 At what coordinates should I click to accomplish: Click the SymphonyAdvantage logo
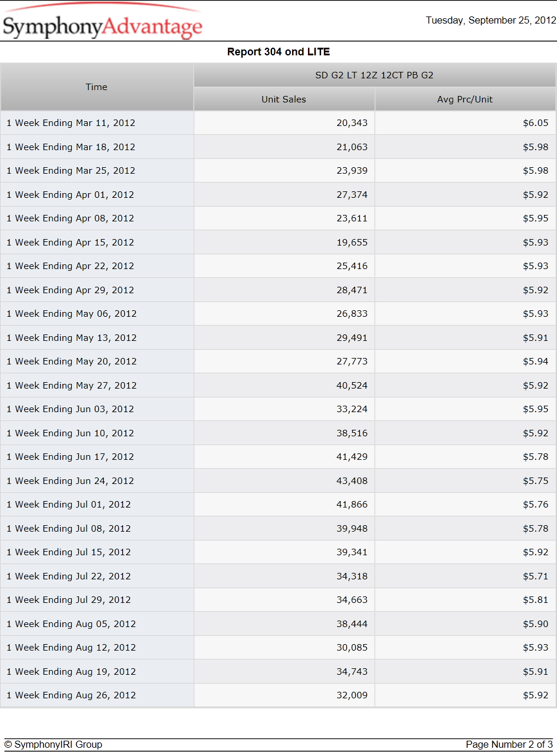coord(102,22)
